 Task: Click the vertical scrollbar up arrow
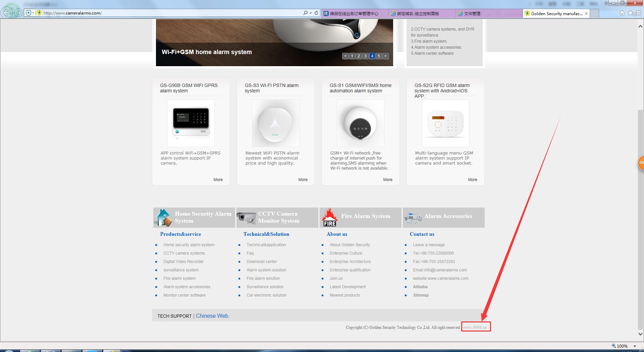[x=640, y=27]
